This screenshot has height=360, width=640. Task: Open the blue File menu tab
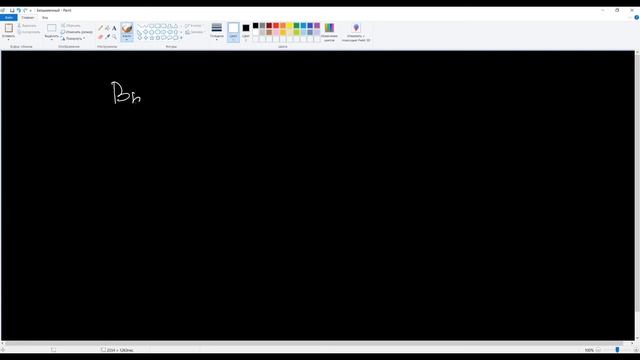point(9,18)
